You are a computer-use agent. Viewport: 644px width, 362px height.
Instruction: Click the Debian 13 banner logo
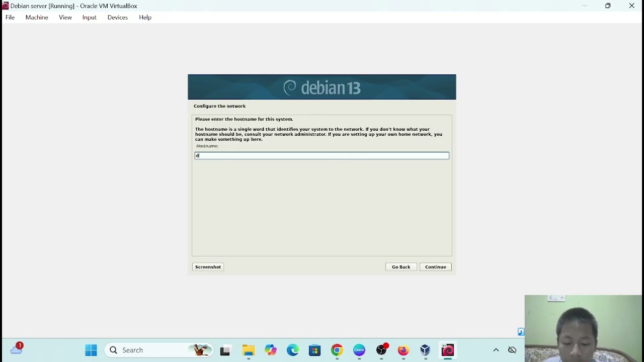(322, 88)
